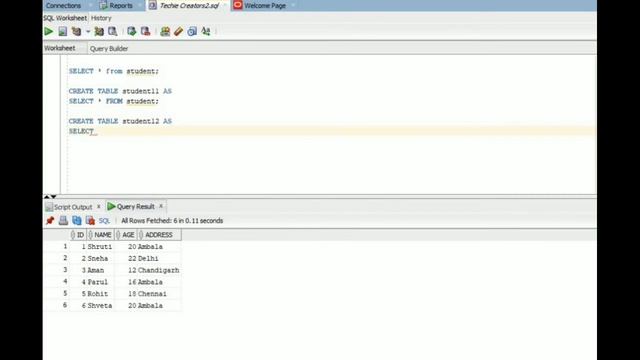Place cursor on 'CREATE TABLE student12 AS' line
The image size is (640, 360).
pos(120,121)
